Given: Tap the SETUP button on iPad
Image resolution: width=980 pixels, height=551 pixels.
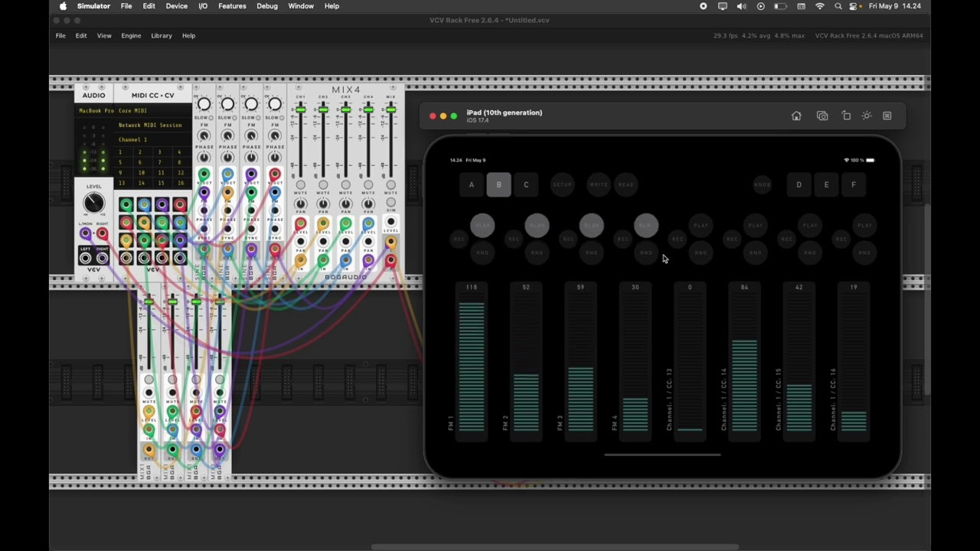Looking at the screenshot, I should tap(563, 184).
